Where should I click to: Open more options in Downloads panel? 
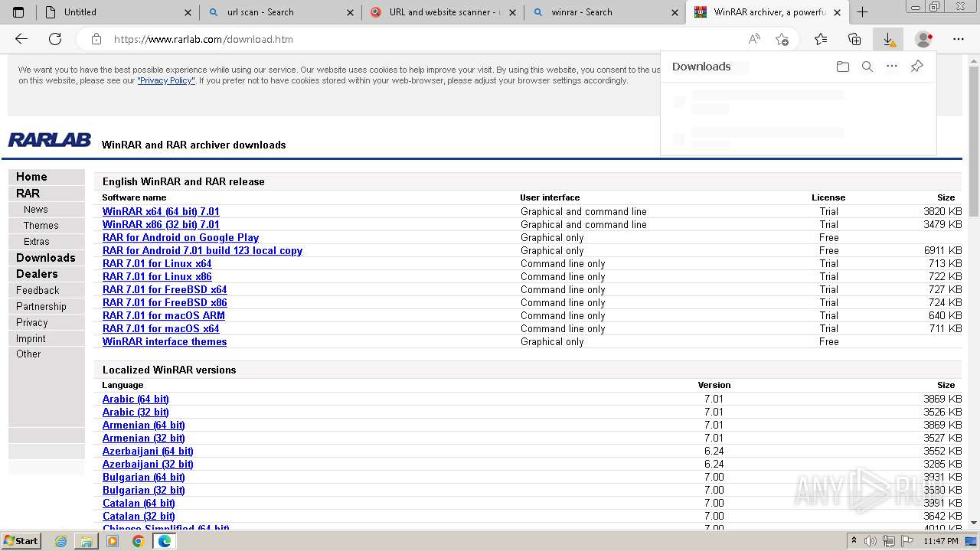(892, 67)
